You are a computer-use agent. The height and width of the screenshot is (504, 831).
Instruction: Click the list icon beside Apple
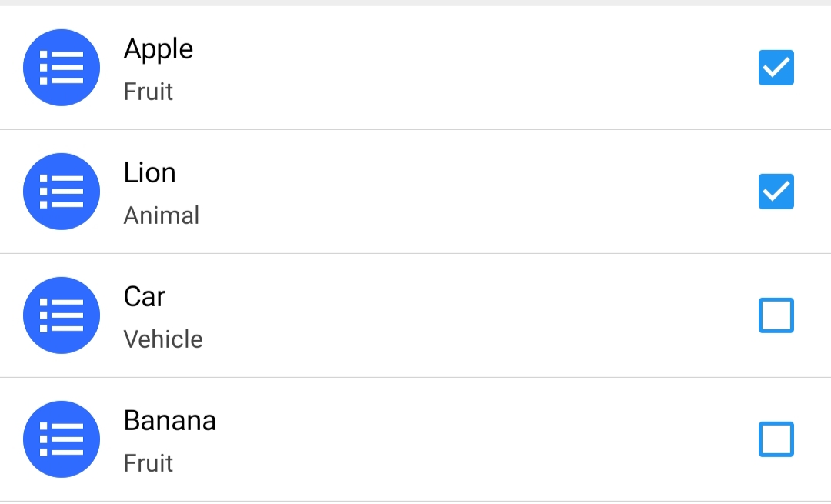click(62, 68)
